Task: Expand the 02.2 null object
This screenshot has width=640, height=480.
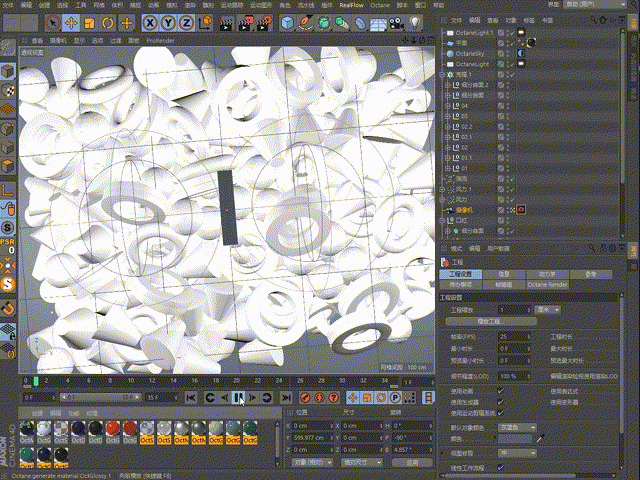Action: tap(447, 127)
